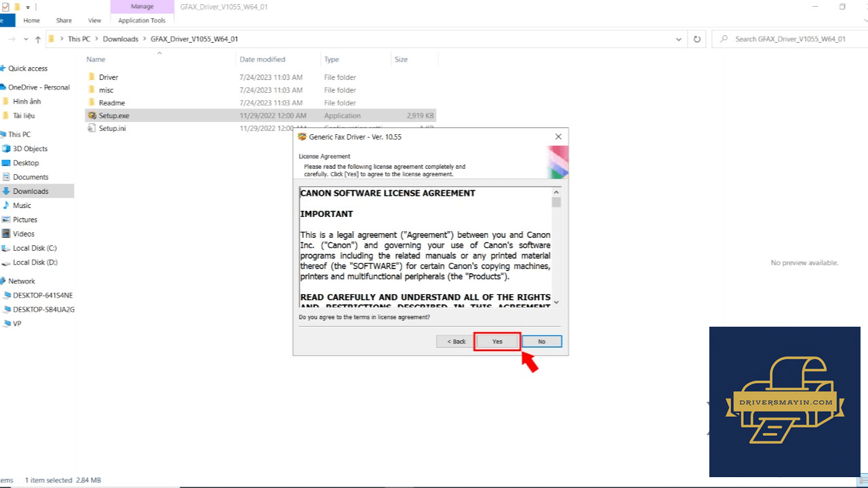Switch to the Home ribbon tab
Viewport: 868px width, 488px height.
click(x=31, y=20)
